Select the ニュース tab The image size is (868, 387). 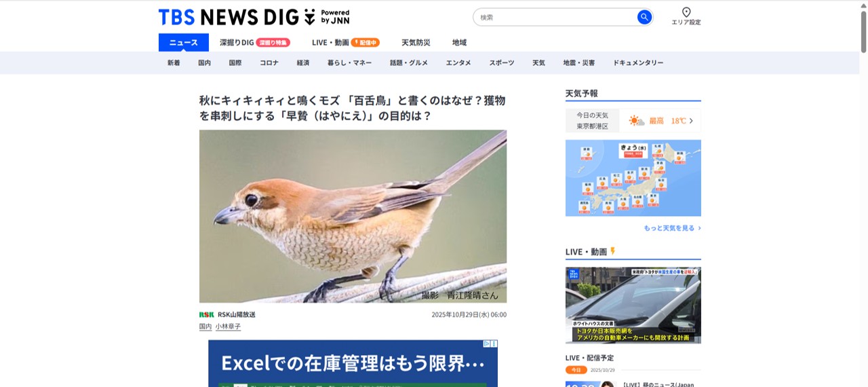(x=184, y=42)
